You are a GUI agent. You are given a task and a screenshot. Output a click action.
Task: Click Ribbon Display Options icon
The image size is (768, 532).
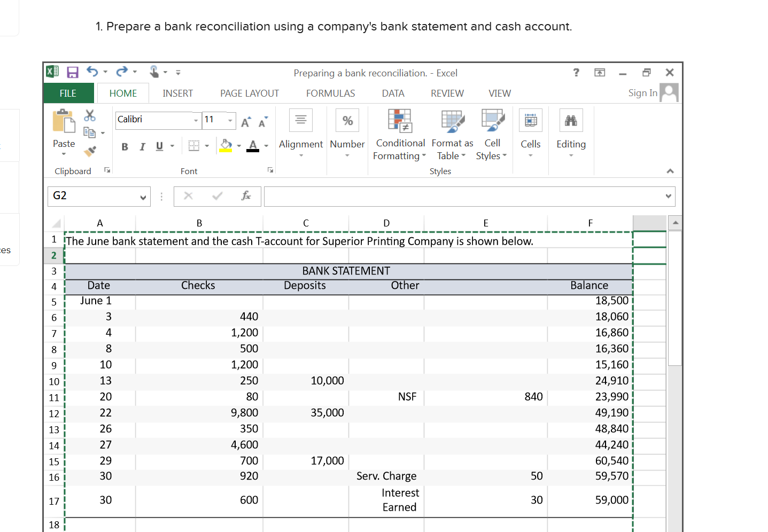[600, 72]
